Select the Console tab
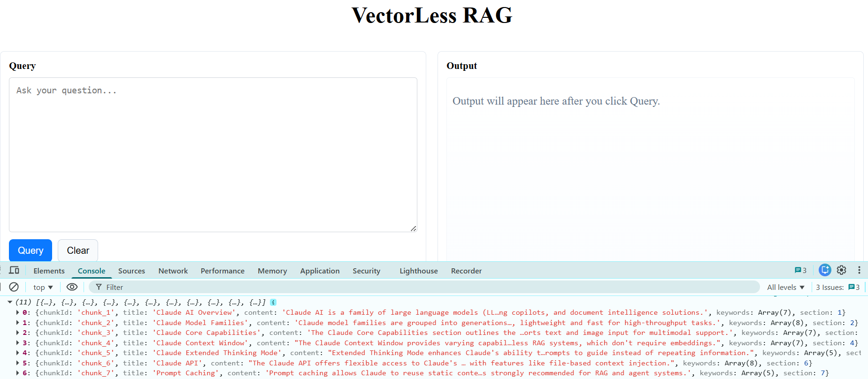 click(x=92, y=271)
